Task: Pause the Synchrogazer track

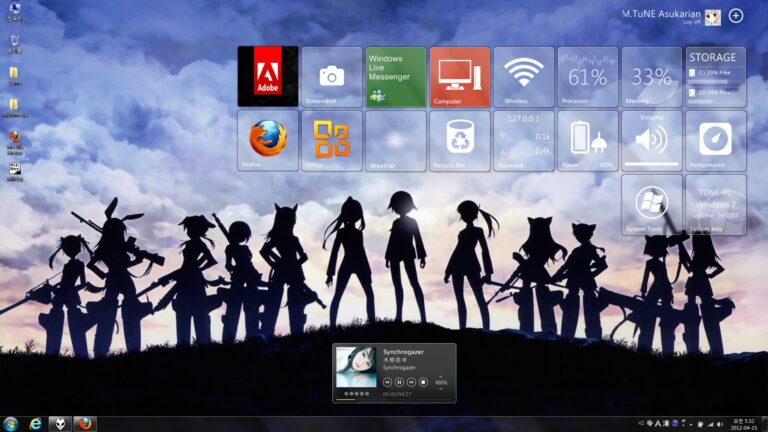Action: point(399,382)
